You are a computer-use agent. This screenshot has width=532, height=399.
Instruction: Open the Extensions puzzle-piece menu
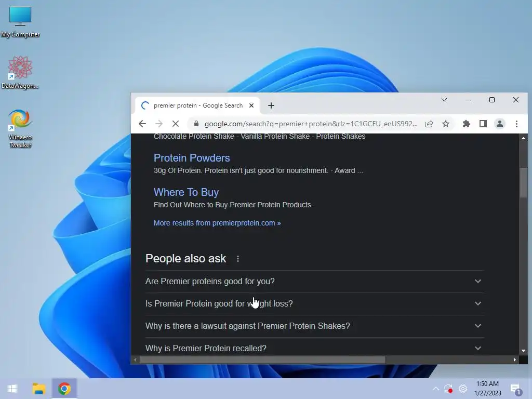click(x=467, y=124)
